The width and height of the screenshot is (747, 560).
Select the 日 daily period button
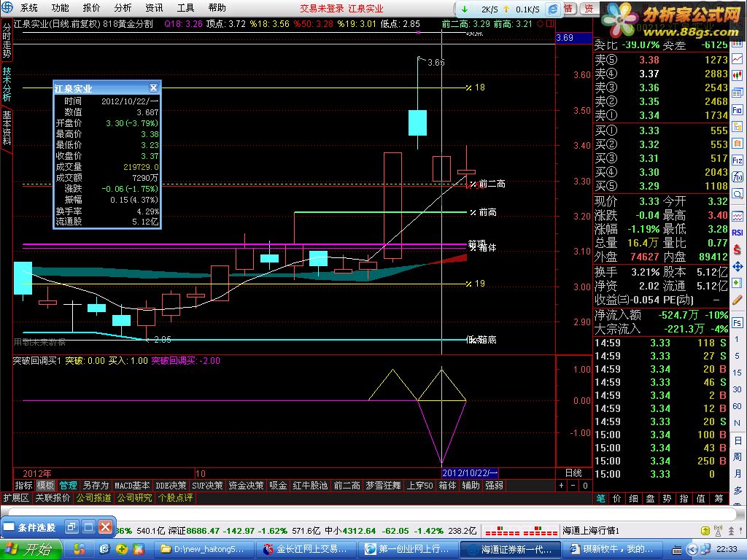[737, 440]
